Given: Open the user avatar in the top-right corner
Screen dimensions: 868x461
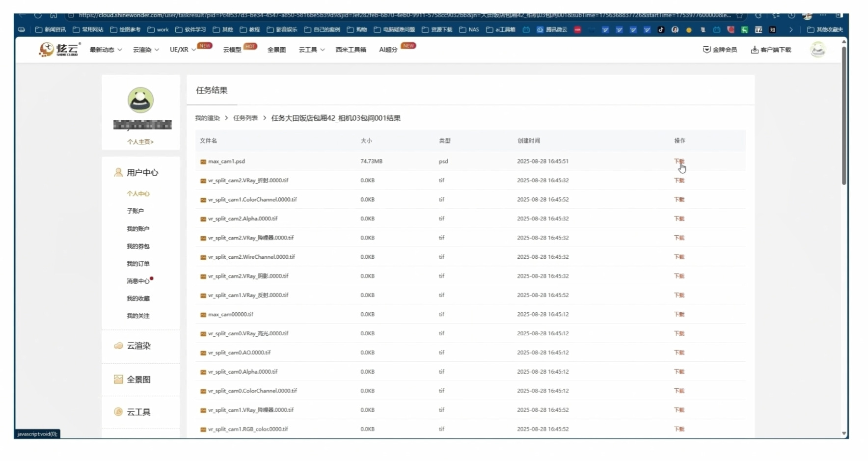Looking at the screenshot, I should click(x=817, y=50).
